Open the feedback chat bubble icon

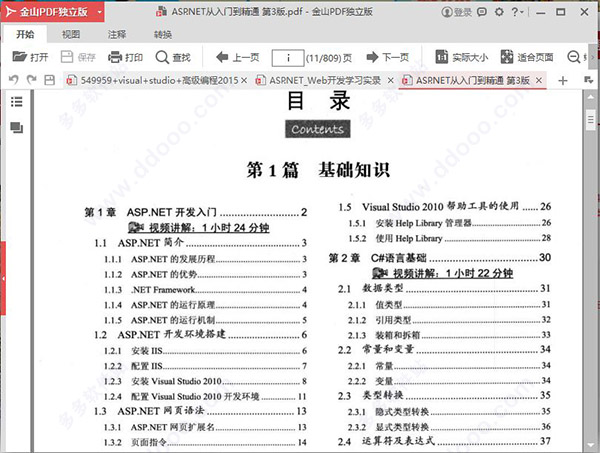pos(482,12)
